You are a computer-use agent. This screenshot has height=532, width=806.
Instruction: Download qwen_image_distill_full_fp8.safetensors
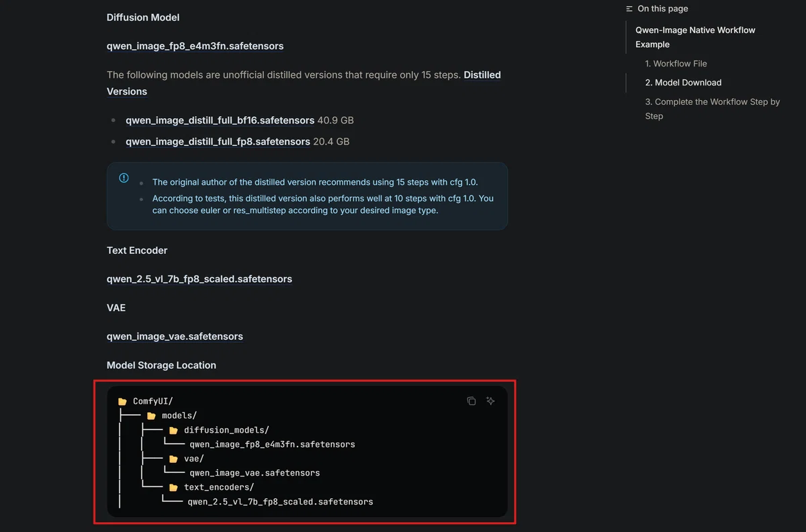coord(218,142)
